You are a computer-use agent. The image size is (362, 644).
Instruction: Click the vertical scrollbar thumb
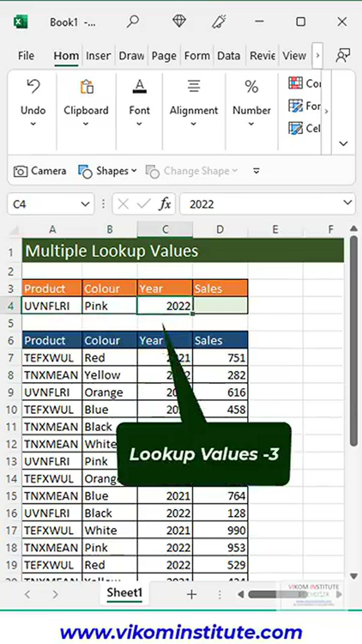pos(354,341)
